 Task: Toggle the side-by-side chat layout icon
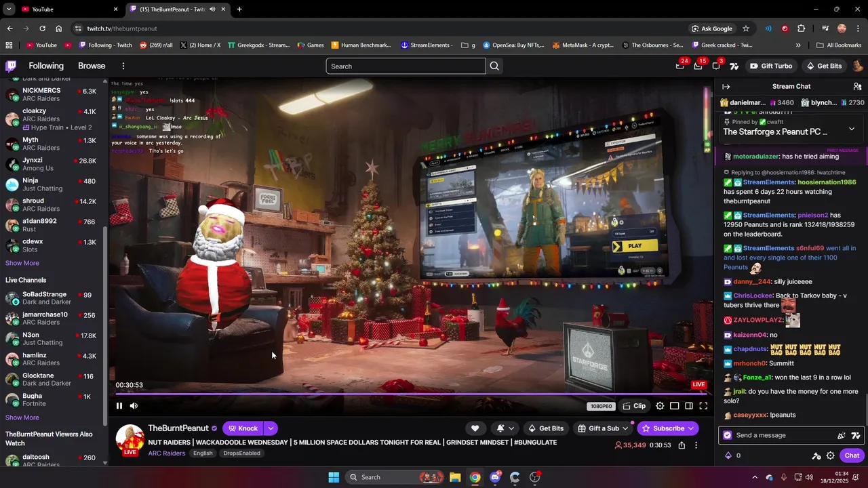pyautogui.click(x=689, y=406)
